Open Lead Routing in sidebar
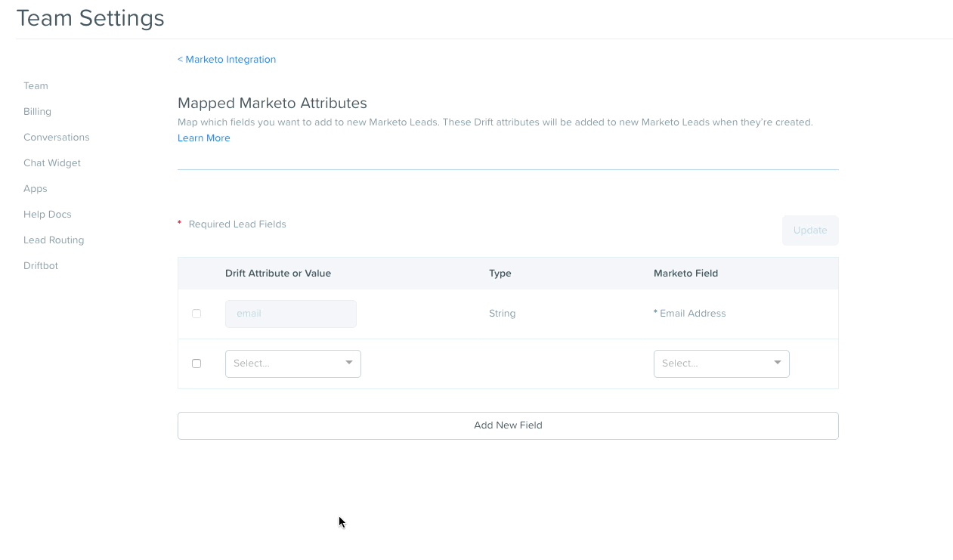Viewport: 953px width, 560px height. (54, 240)
